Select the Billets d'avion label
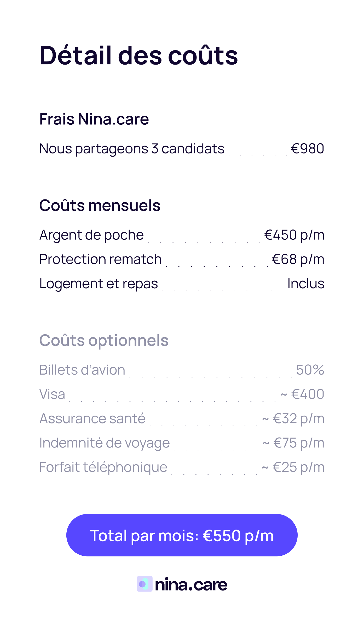Viewport: 364px width, 631px height. tap(82, 370)
